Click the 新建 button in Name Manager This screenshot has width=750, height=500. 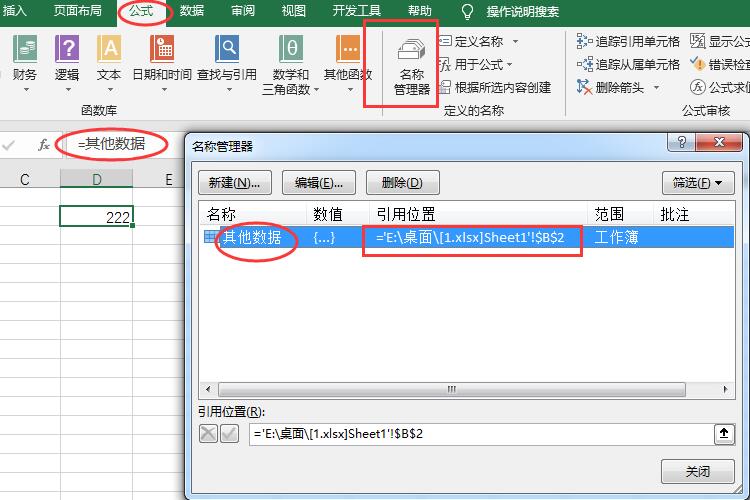[235, 183]
